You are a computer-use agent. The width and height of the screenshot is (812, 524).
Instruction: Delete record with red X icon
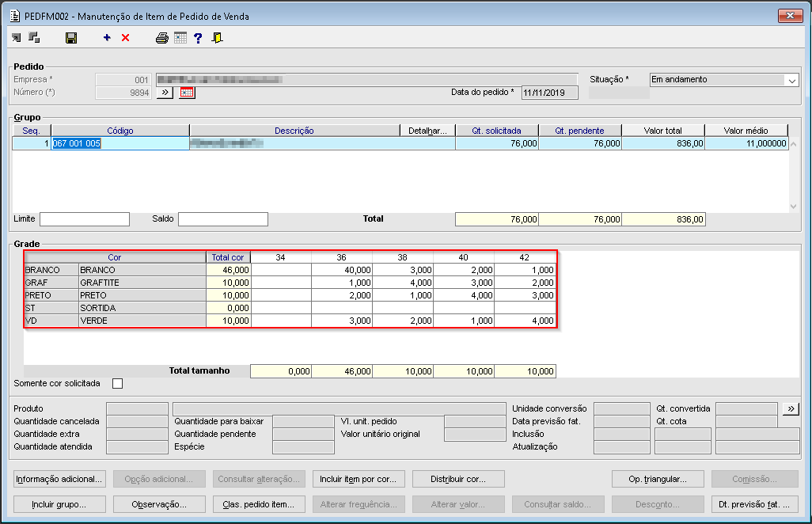[x=125, y=38]
